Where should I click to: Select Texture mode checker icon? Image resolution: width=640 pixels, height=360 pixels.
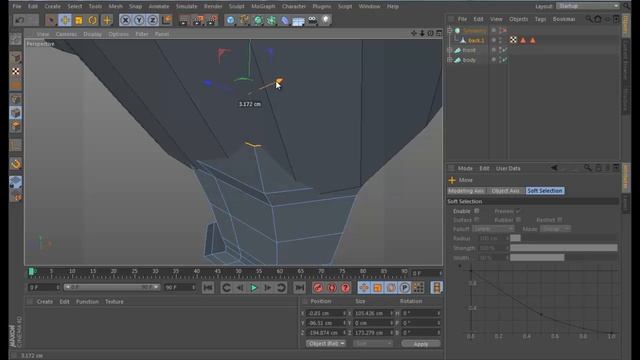click(x=16, y=71)
